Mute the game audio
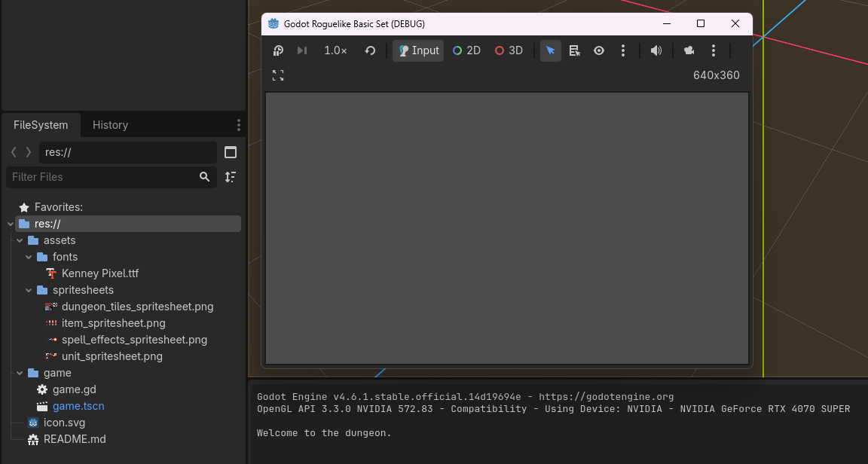Viewport: 868px width, 464px height. pos(656,50)
